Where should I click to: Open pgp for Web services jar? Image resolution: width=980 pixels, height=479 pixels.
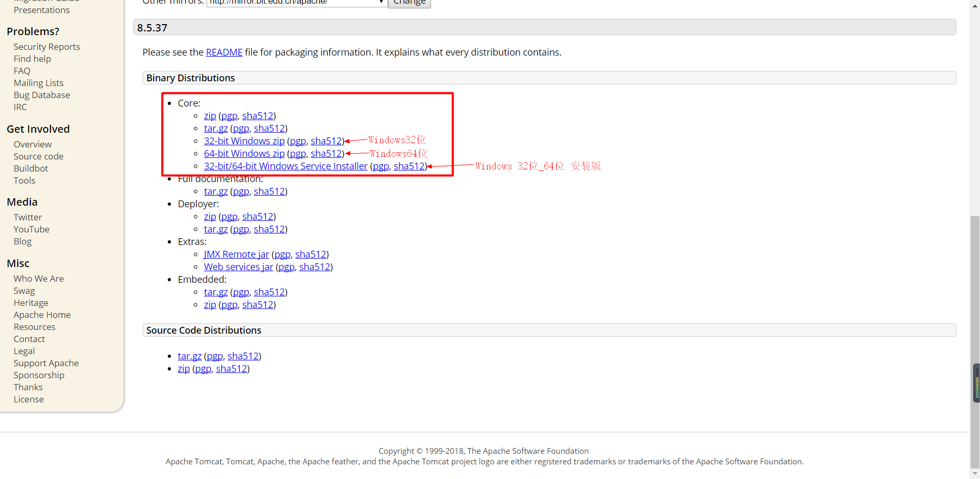286,267
